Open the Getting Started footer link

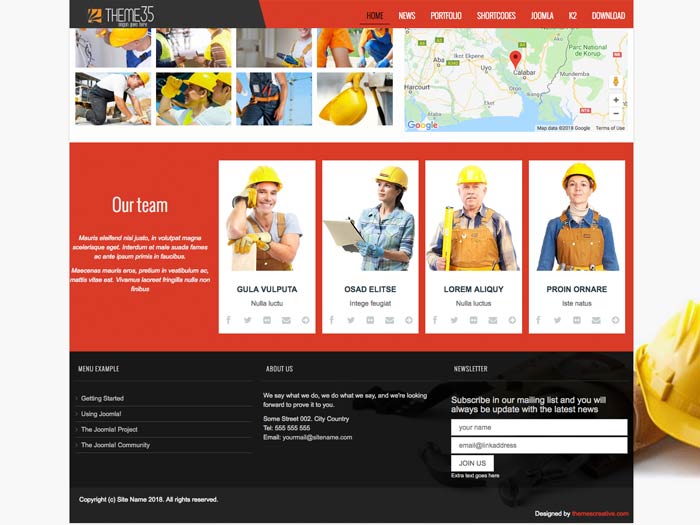click(102, 398)
